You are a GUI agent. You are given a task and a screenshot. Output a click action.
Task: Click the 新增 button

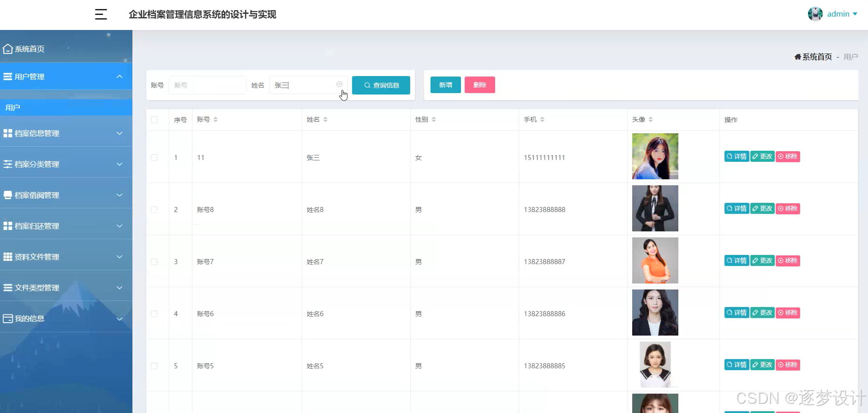tap(446, 85)
